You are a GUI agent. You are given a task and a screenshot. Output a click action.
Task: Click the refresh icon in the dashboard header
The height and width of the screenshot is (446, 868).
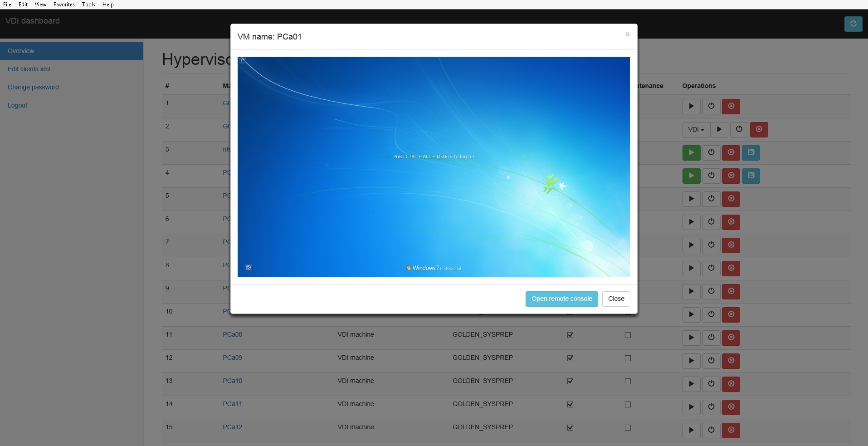tap(853, 24)
